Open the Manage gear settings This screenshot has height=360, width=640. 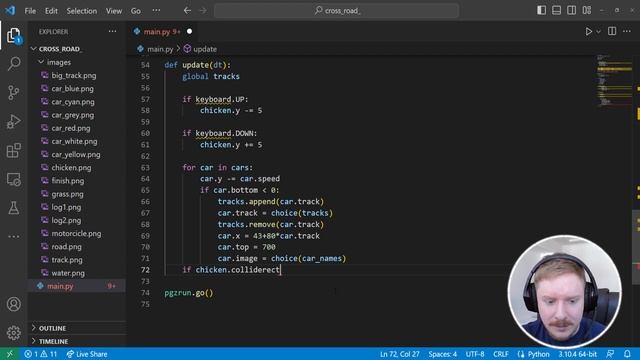[x=13, y=333]
